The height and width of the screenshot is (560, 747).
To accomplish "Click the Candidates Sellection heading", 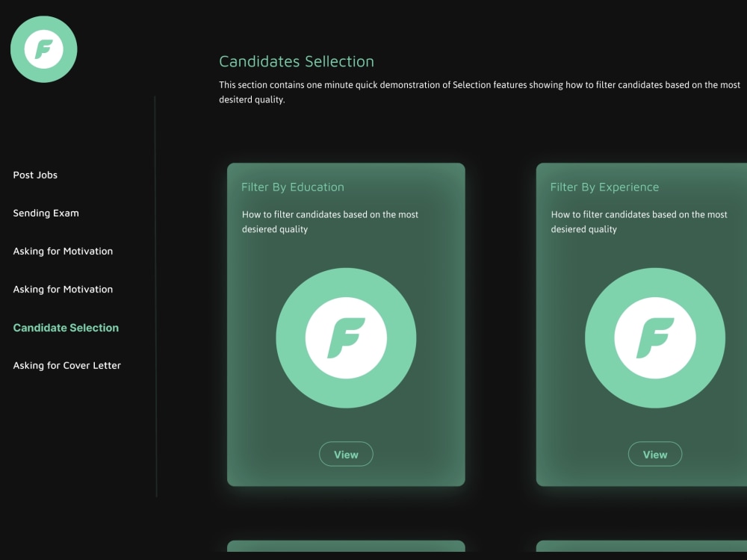I will (x=297, y=61).
